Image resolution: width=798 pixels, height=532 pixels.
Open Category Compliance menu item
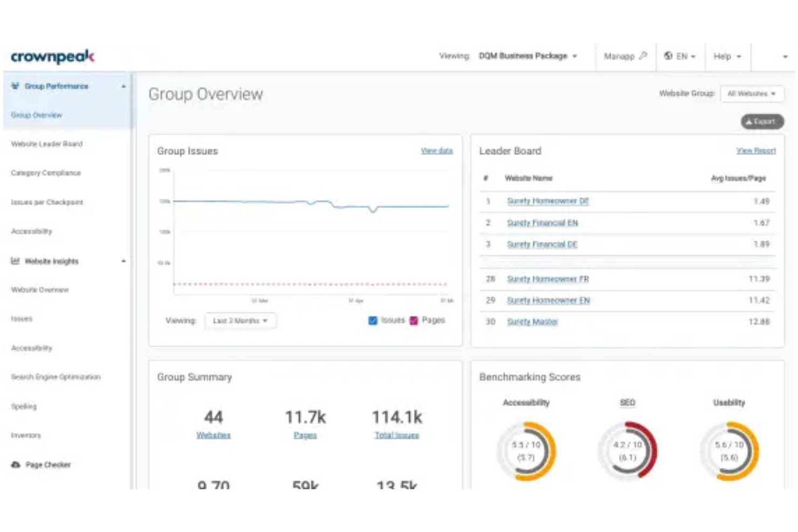point(46,173)
